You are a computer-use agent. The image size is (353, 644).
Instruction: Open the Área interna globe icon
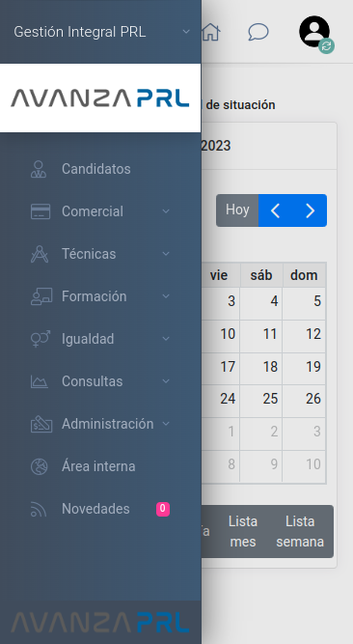(x=39, y=466)
